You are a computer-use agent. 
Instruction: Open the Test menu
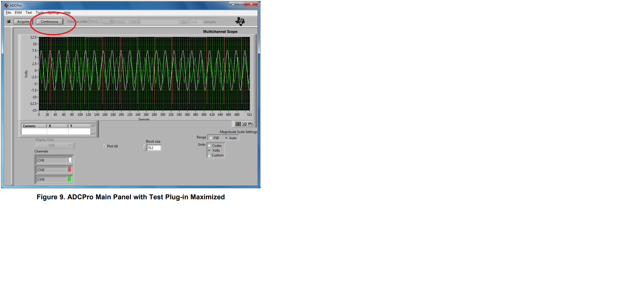[x=29, y=13]
